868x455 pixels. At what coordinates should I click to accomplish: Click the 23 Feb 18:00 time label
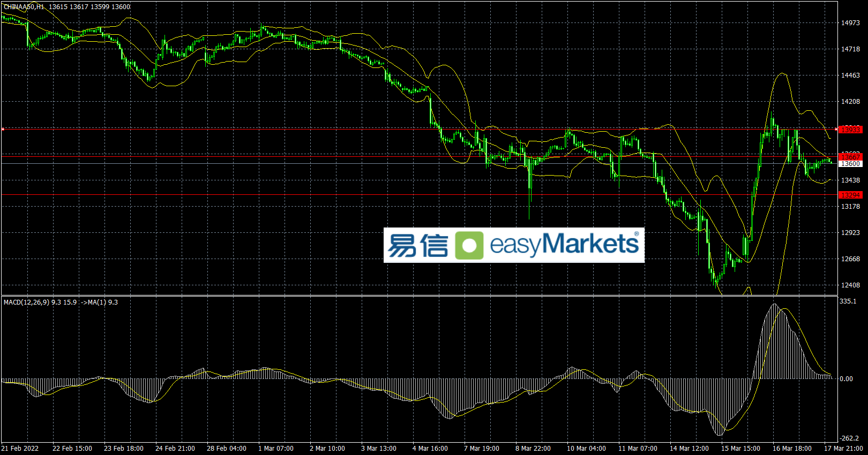click(x=124, y=449)
